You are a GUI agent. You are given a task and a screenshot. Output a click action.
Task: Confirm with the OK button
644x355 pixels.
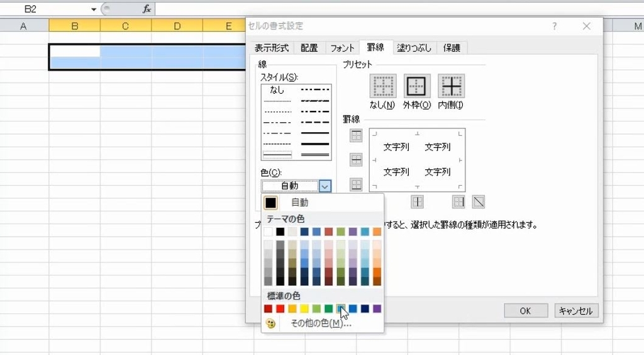click(x=526, y=311)
